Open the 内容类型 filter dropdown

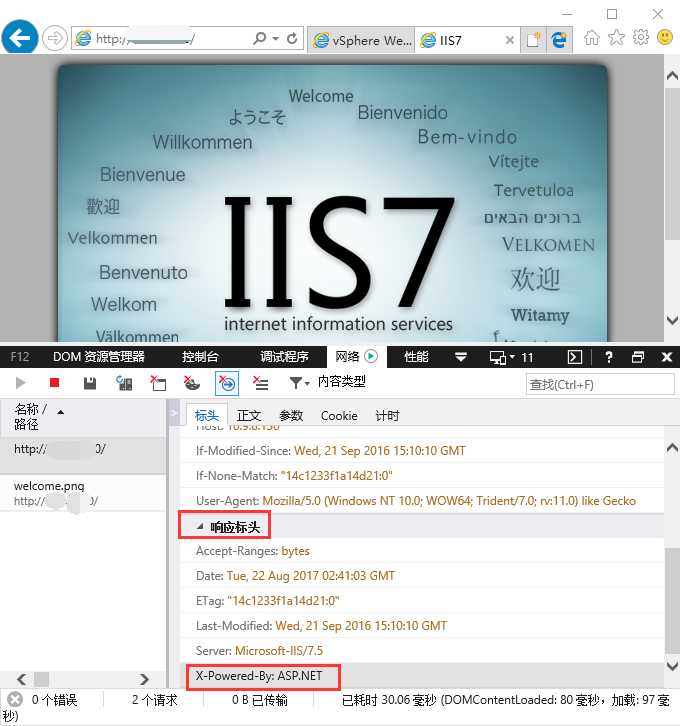[327, 382]
